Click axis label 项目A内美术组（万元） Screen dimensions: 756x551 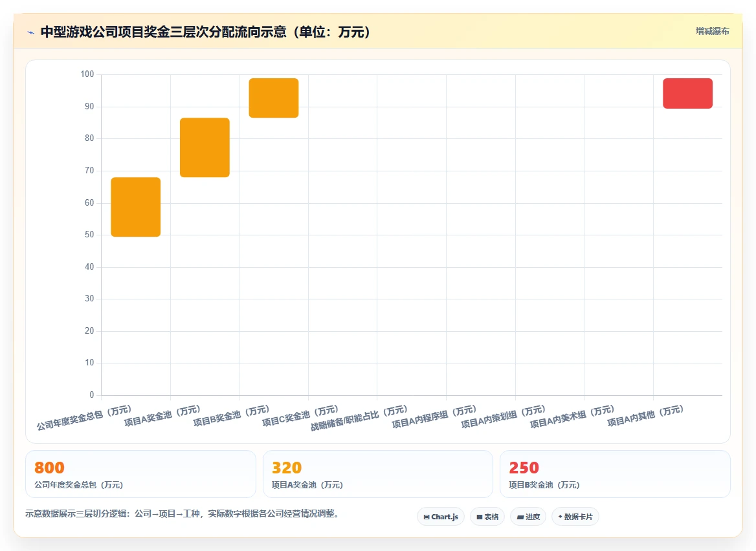tap(572, 416)
